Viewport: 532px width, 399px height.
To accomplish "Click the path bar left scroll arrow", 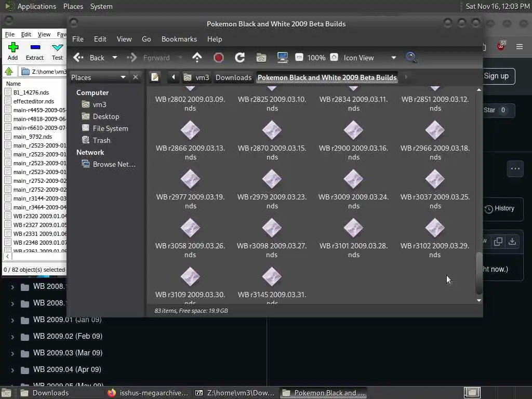I will click(173, 77).
